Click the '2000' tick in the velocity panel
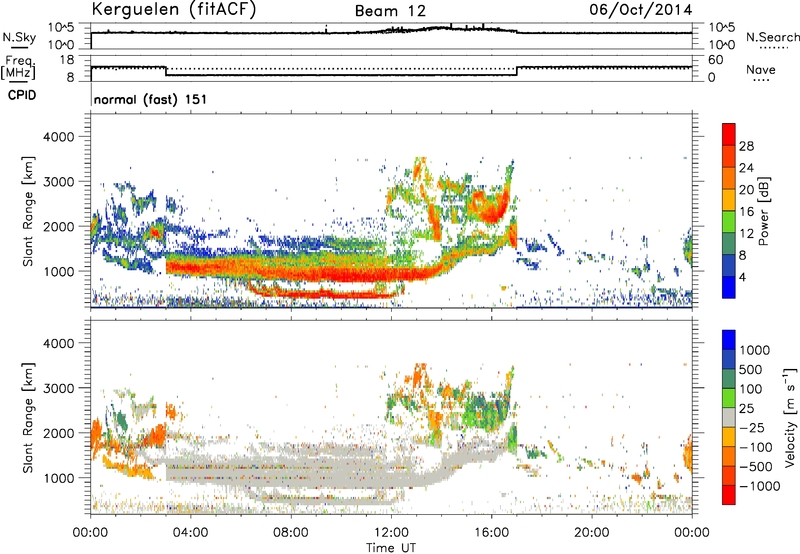The image size is (800, 554). click(x=58, y=433)
